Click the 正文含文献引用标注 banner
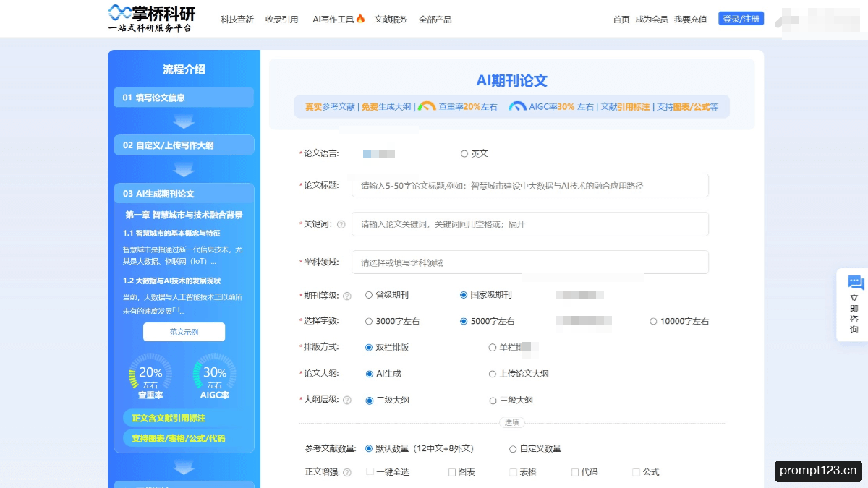 point(184,418)
